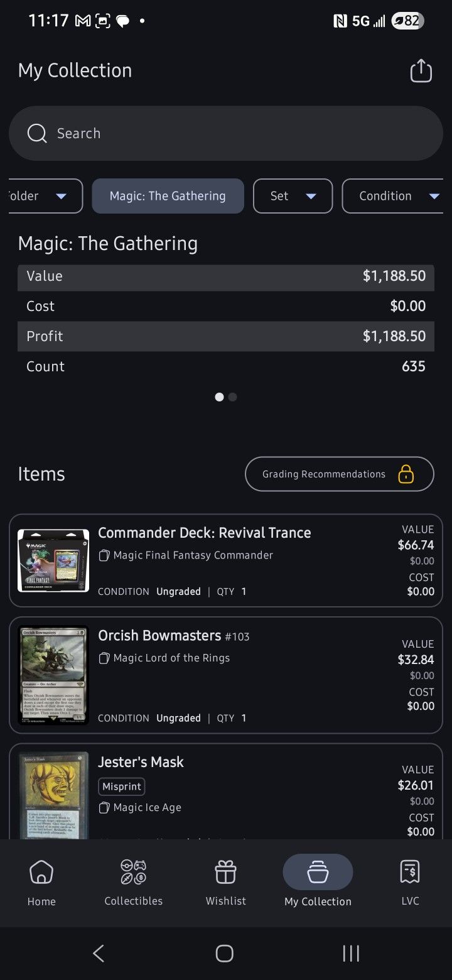This screenshot has width=452, height=980.
Task: Expand the Folder filter dropdown
Action: tap(44, 196)
